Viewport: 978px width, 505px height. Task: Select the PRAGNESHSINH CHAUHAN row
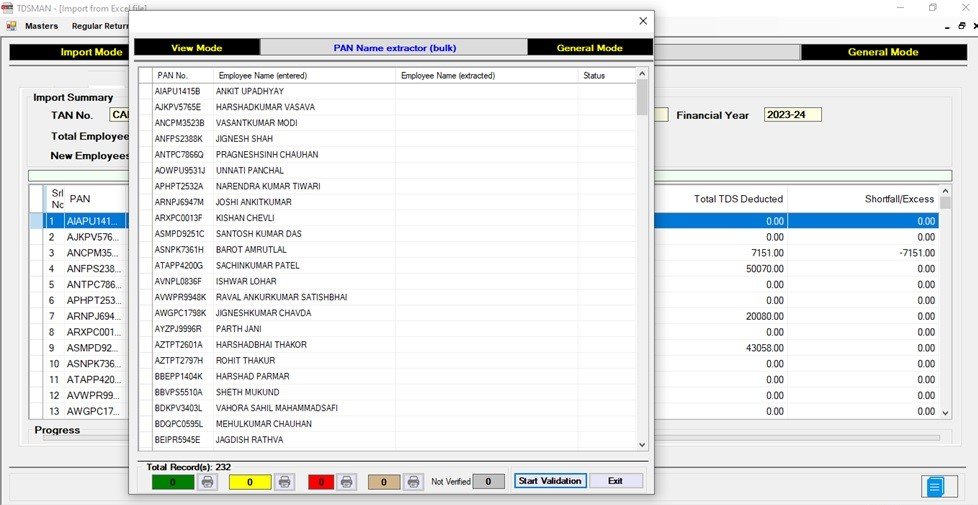point(387,155)
